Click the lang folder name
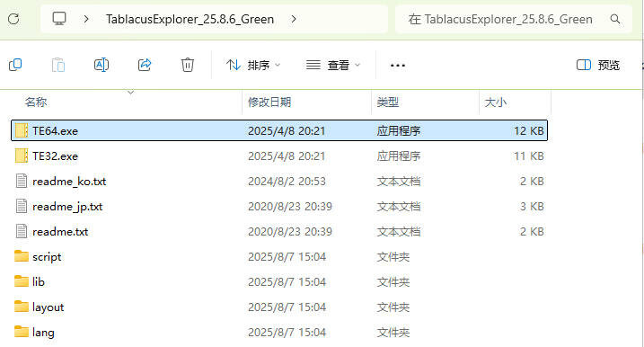 tap(43, 333)
